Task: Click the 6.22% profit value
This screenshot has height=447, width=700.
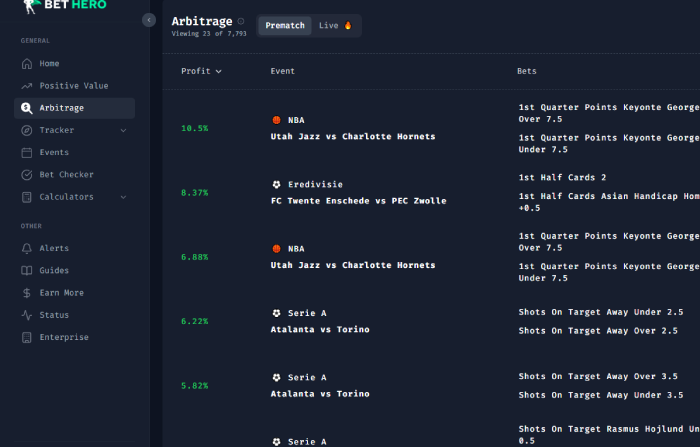Action: point(195,321)
